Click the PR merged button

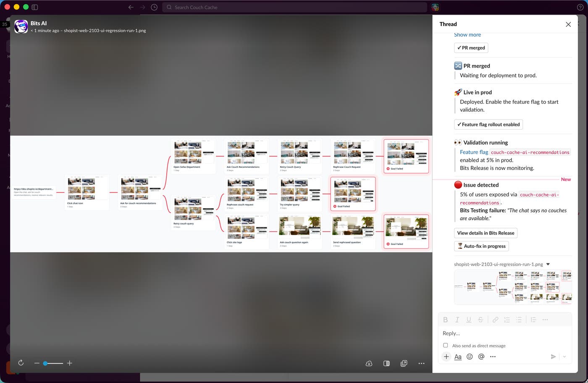click(471, 48)
